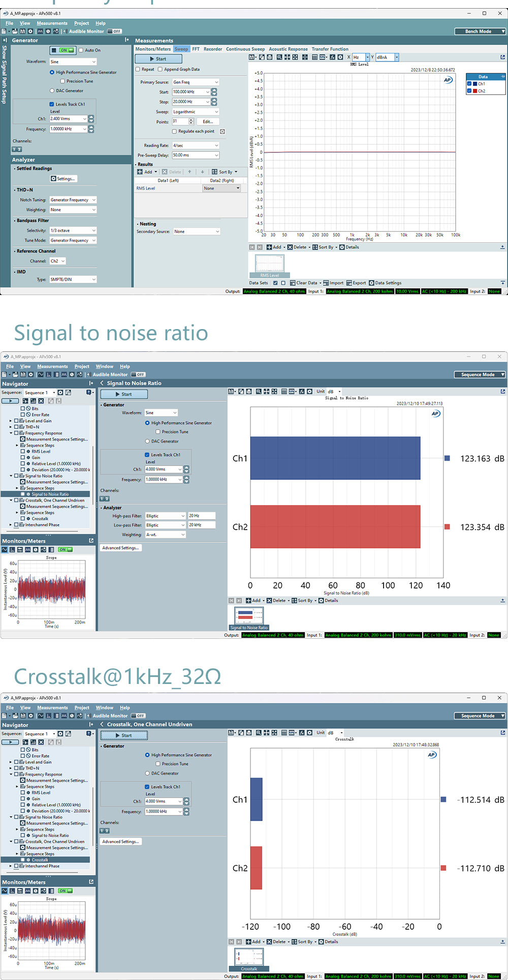Click the Edit button beside Points

[x=208, y=121]
